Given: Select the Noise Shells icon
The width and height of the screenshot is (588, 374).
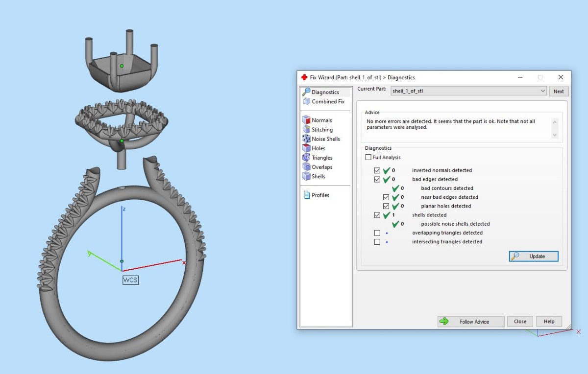Looking at the screenshot, I should pos(306,139).
